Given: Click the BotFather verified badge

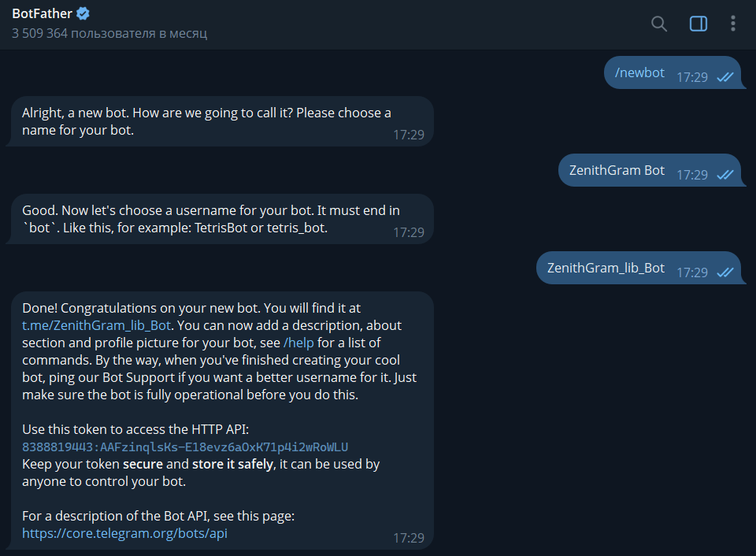Looking at the screenshot, I should pyautogui.click(x=83, y=13).
